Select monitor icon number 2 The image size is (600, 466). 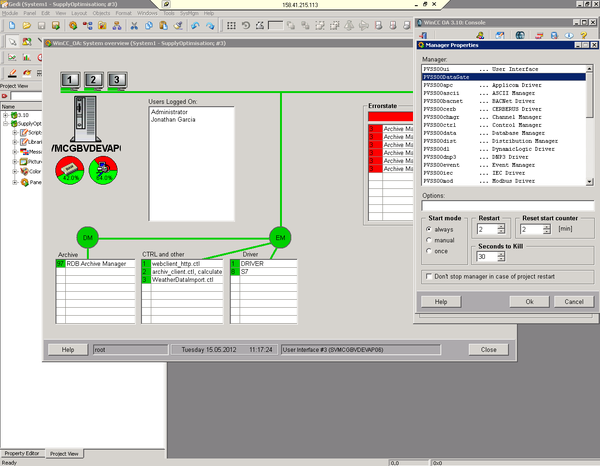[x=93, y=80]
